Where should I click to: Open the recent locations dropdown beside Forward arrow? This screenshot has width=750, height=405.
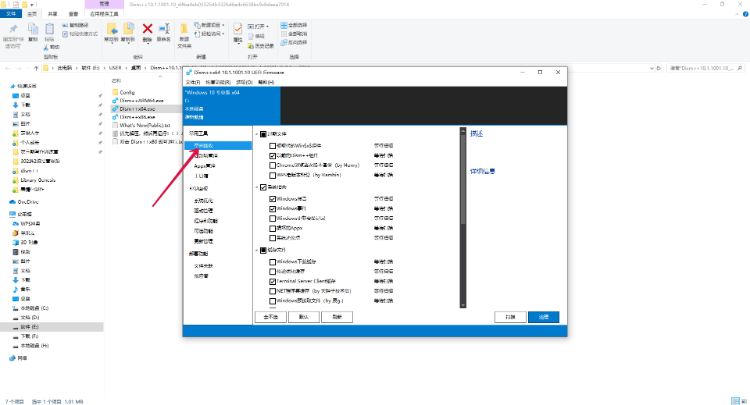pos(27,68)
